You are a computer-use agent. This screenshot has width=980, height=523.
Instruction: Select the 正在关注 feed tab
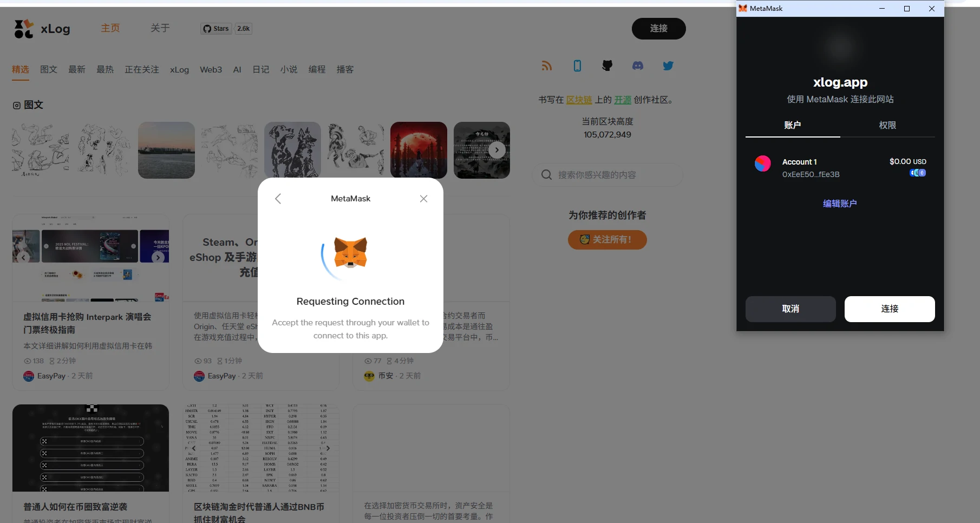142,69
